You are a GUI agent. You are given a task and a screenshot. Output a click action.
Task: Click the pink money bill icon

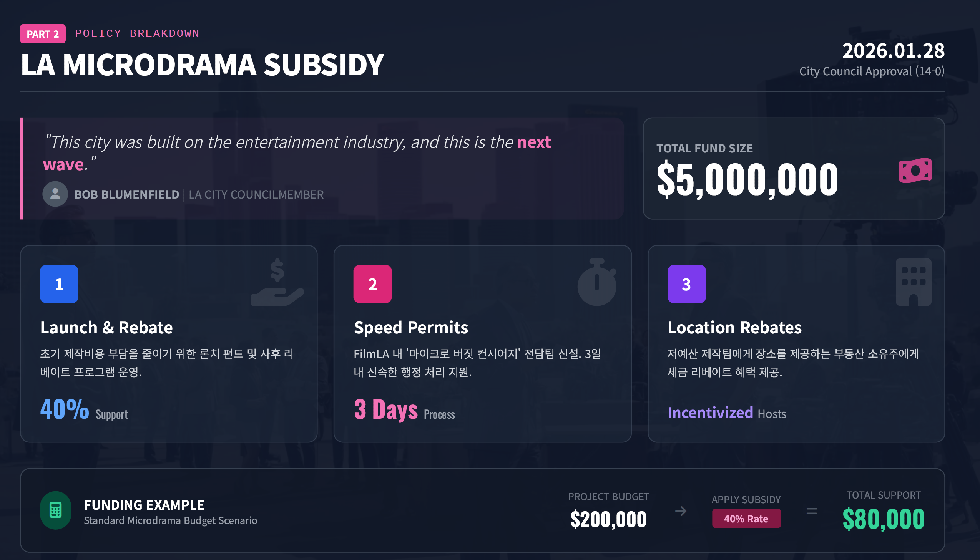915,170
